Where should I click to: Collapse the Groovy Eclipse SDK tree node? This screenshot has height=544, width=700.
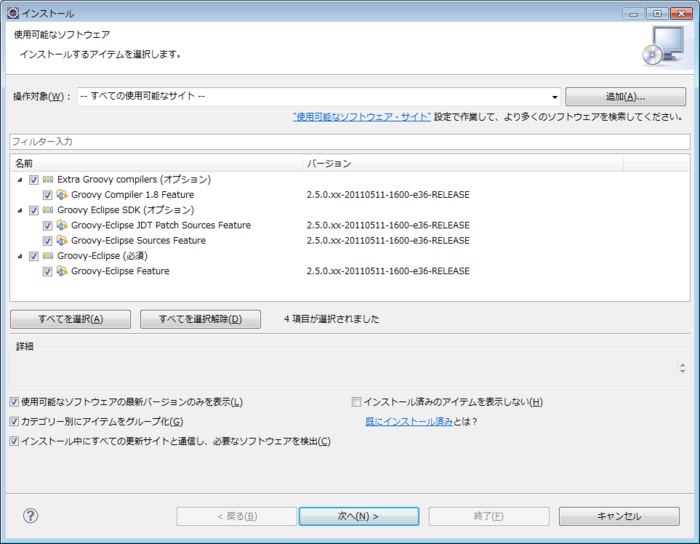coord(20,210)
